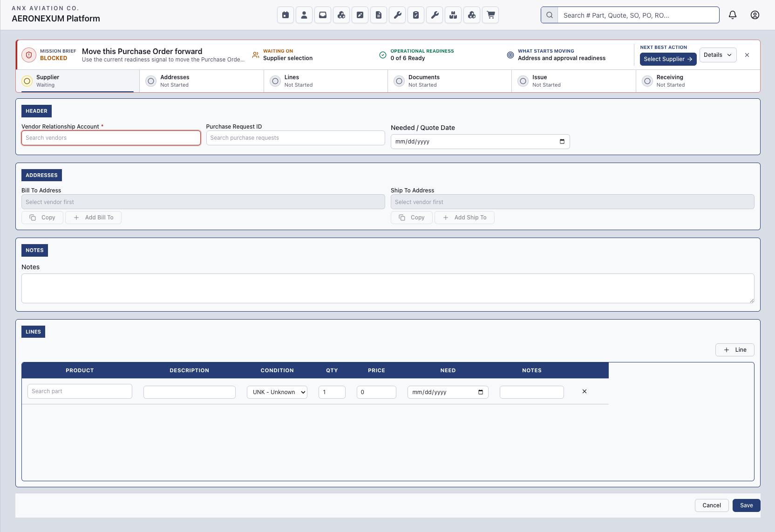
Task: Click the Search part field
Action: [80, 391]
